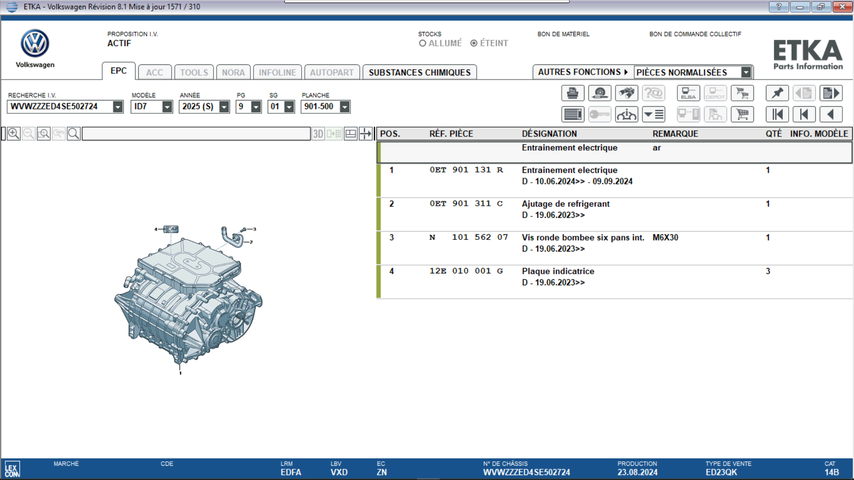Screen dimensions: 854x480
Task: Switch to the TOOLS tab
Action: pyautogui.click(x=194, y=72)
